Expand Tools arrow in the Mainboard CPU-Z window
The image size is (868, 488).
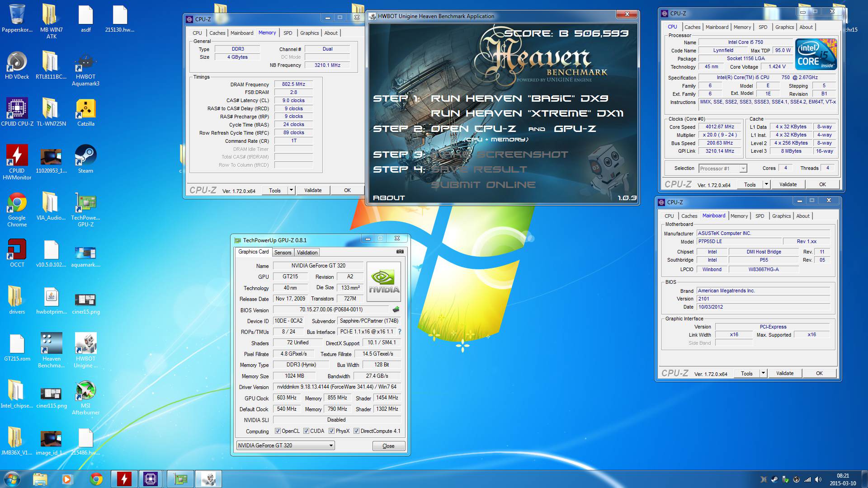point(763,373)
